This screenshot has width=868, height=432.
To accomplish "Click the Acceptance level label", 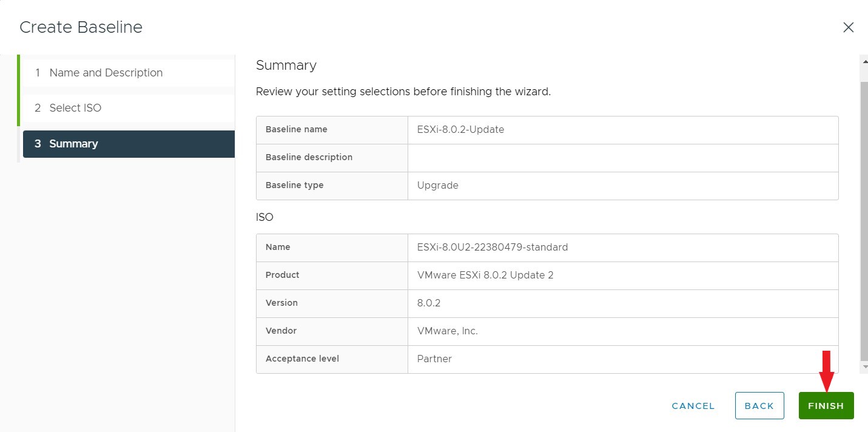I will (x=302, y=359).
